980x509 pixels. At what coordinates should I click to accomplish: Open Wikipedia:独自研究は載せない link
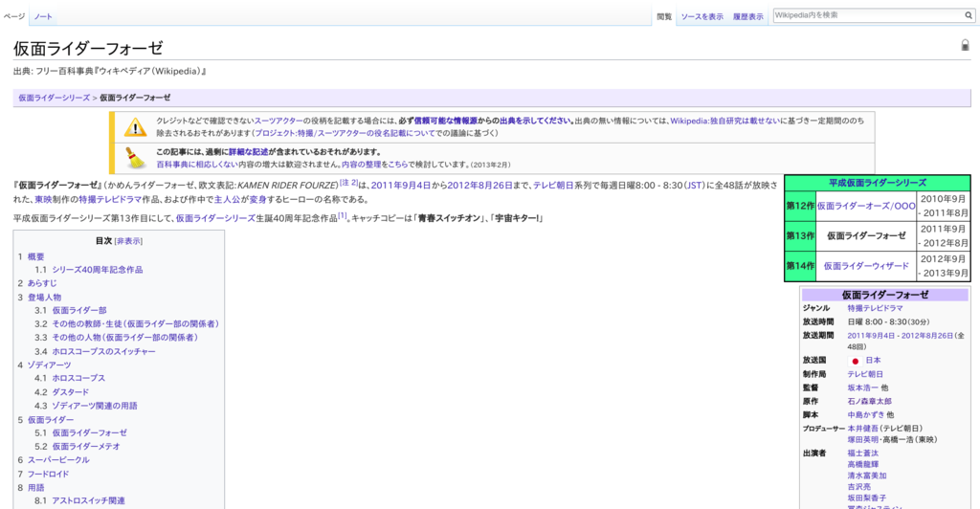pyautogui.click(x=725, y=122)
